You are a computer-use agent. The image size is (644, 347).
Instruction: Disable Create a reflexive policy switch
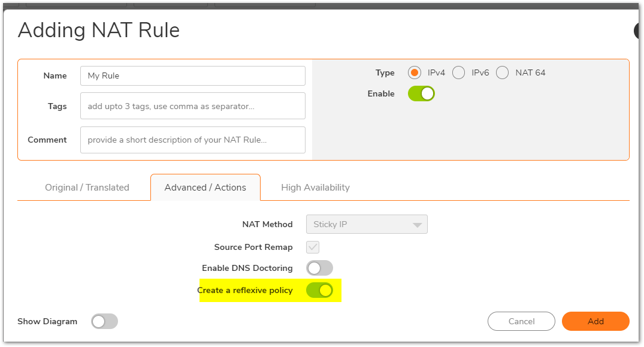point(319,290)
